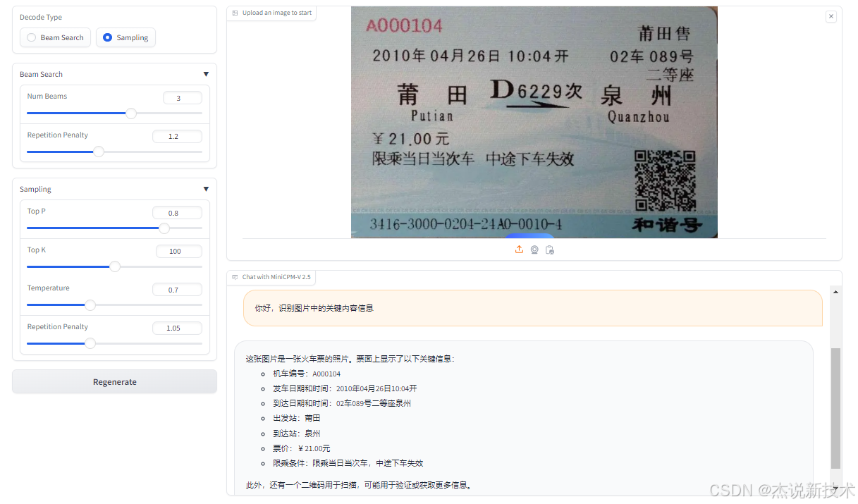Click the image icon beside "Upload an image to start"
858x504 pixels.
pos(235,13)
